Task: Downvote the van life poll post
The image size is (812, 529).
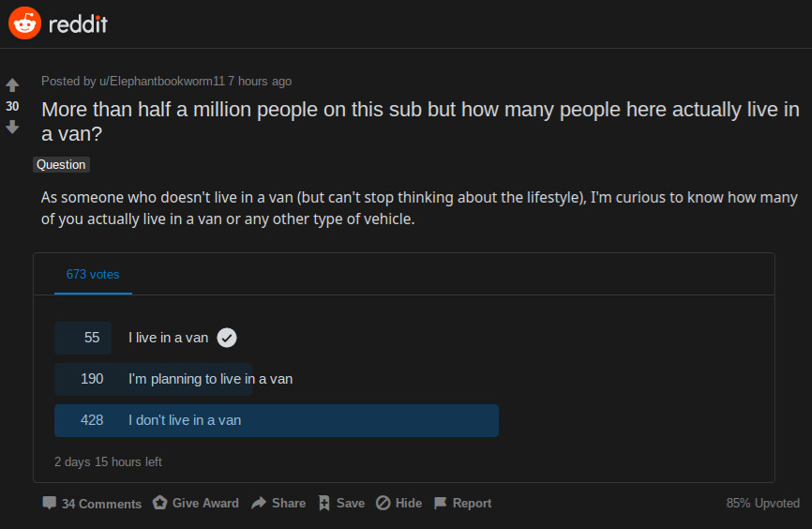Action: click(12, 127)
